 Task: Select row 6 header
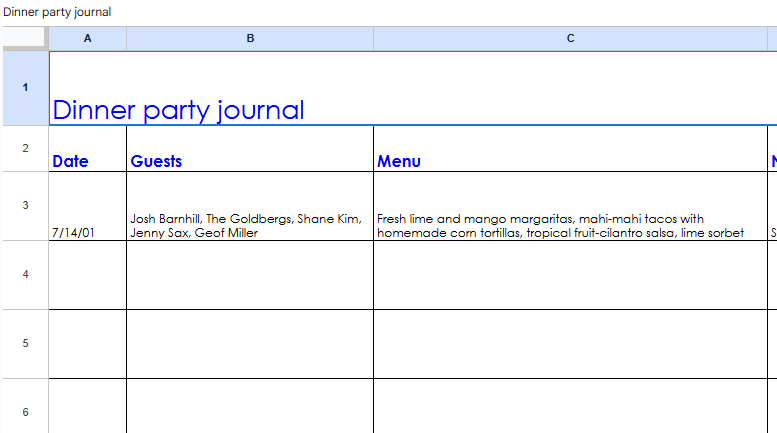(24, 410)
